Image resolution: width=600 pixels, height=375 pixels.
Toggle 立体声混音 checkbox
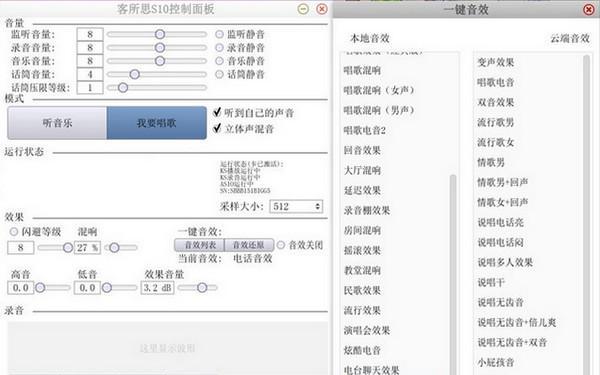click(217, 128)
